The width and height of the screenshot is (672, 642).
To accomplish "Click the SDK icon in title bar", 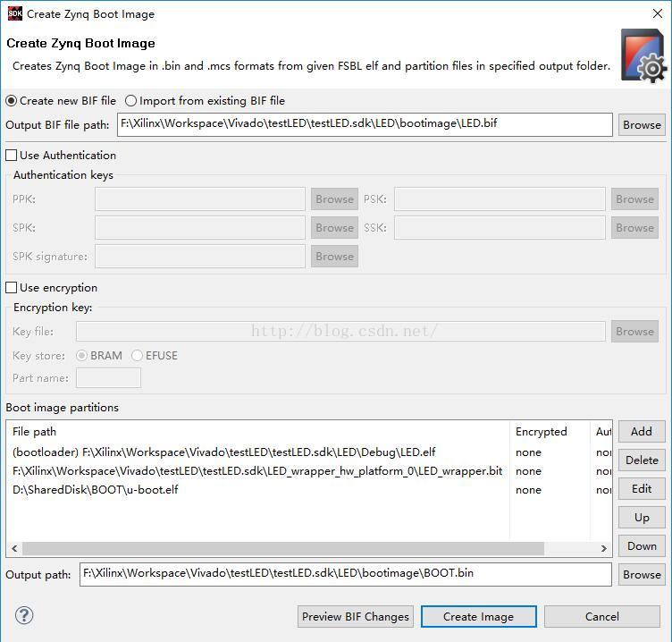I will (14, 13).
